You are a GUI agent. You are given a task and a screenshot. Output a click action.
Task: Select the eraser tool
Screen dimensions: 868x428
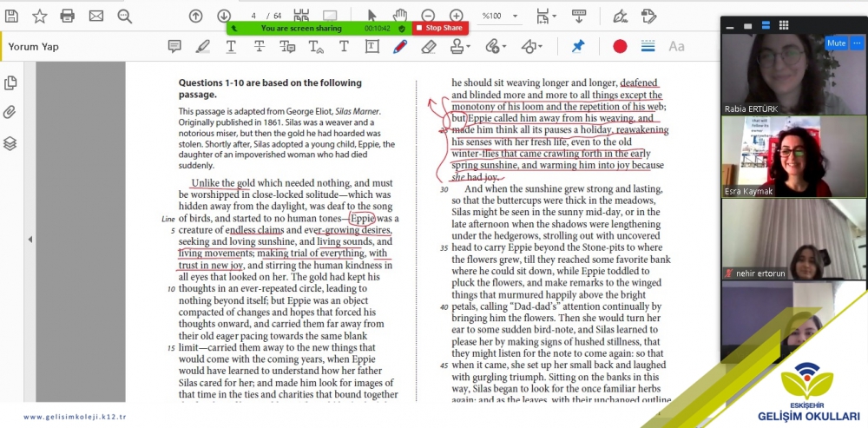429,47
